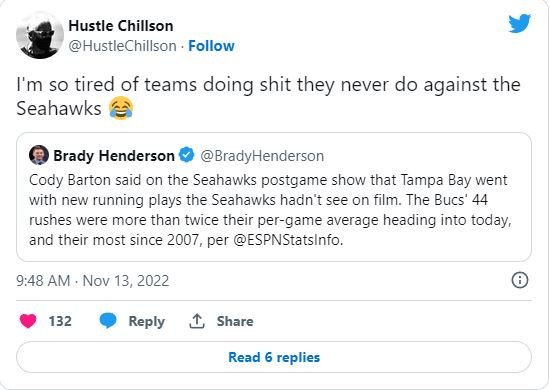Image resolution: width=550 pixels, height=390 pixels.
Task: Like the tweet with the heart icon
Action: [x=28, y=321]
